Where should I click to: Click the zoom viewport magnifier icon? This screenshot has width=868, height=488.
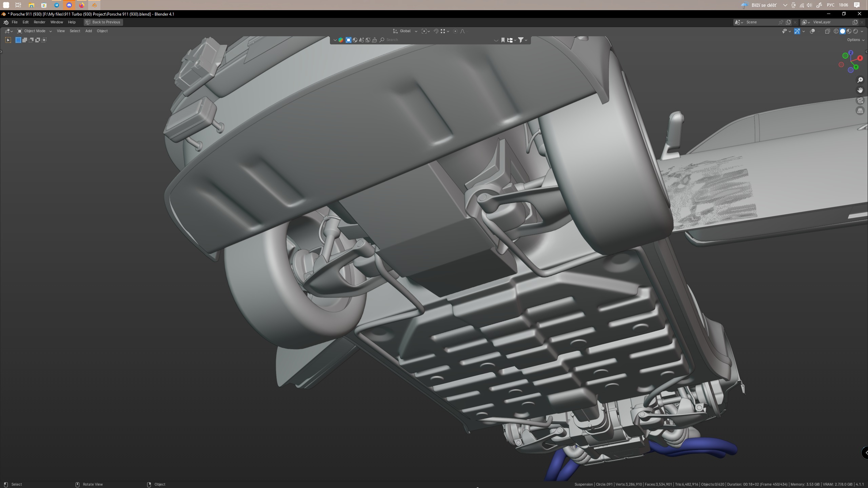860,80
